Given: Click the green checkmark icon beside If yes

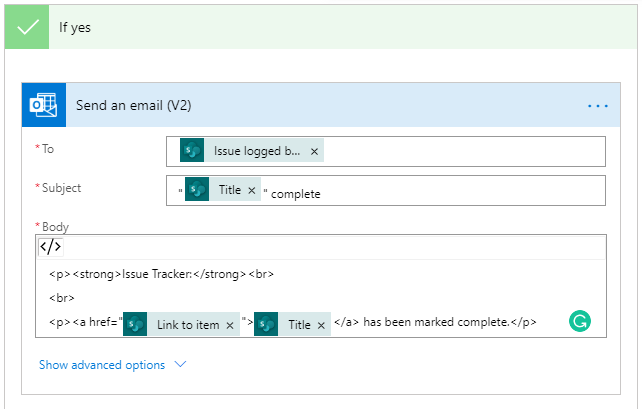Looking at the screenshot, I should [x=28, y=27].
